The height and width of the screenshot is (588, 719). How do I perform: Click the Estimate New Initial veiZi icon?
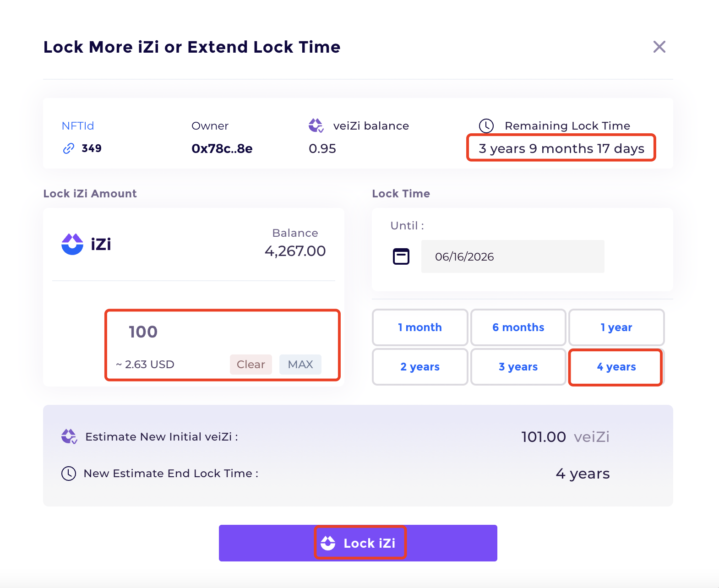[x=69, y=436]
